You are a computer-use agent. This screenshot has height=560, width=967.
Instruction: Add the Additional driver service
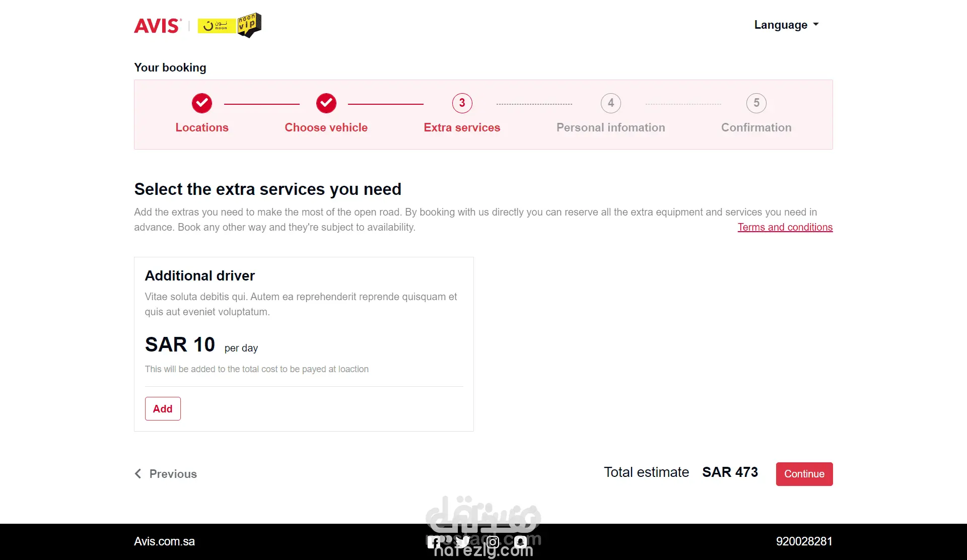pyautogui.click(x=163, y=408)
